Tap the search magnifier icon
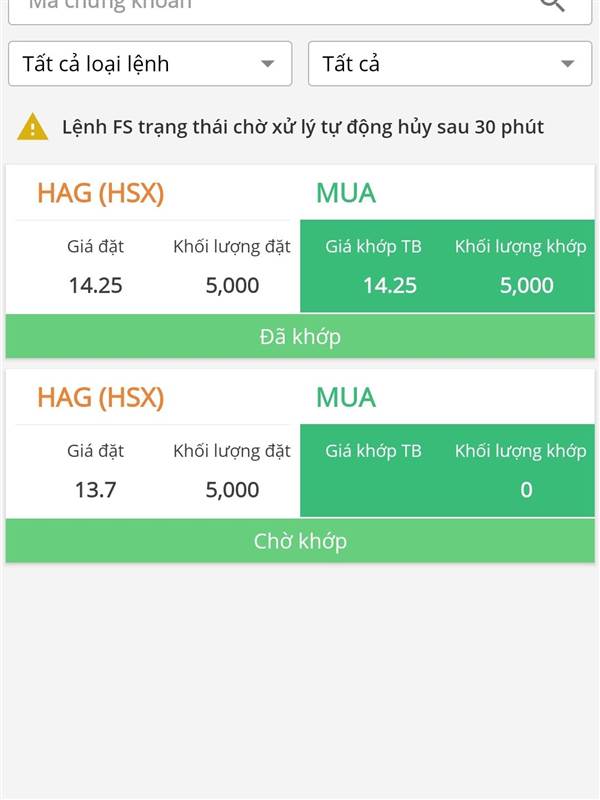 tap(552, 5)
